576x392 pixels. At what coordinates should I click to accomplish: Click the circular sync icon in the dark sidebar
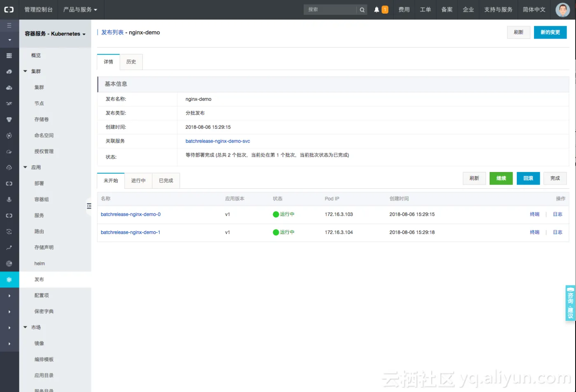pos(9,232)
